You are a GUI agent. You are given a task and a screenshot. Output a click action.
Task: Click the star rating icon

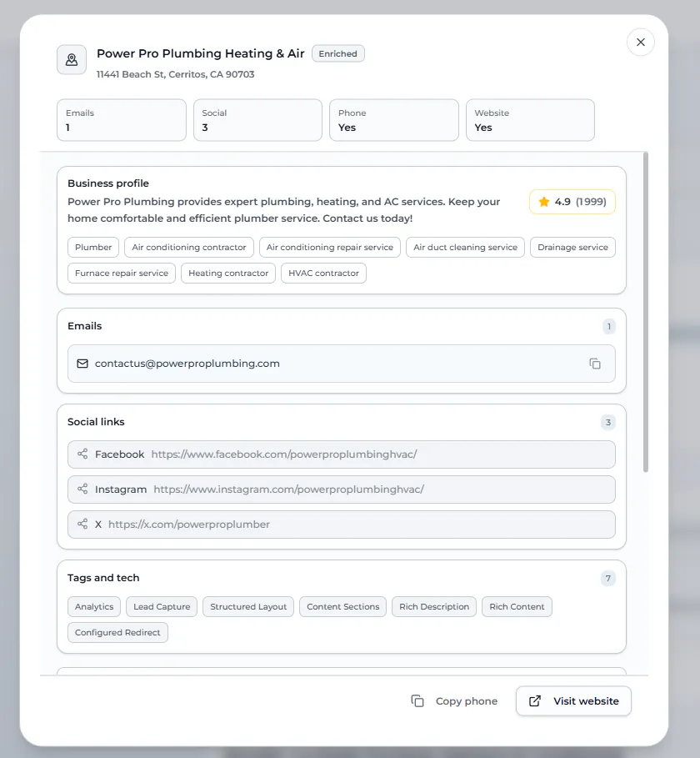[544, 202]
